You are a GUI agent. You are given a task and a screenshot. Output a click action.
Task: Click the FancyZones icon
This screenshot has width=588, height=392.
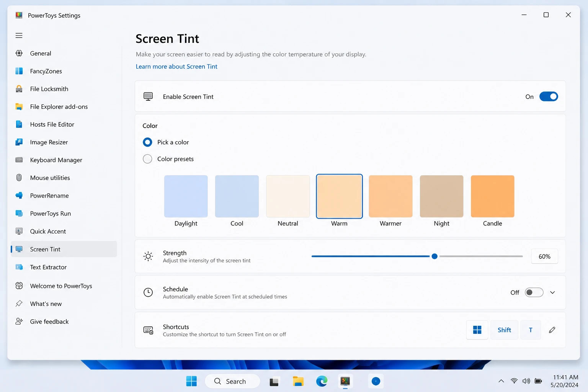click(19, 71)
